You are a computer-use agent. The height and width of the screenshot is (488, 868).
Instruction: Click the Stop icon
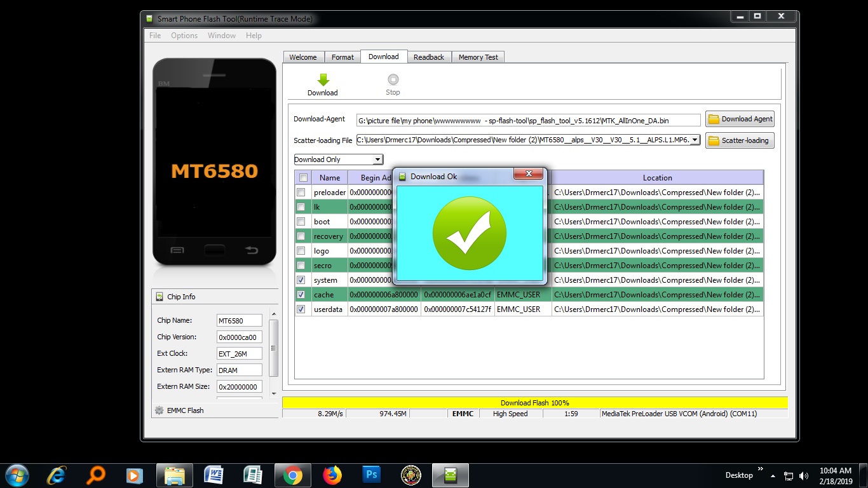393,79
